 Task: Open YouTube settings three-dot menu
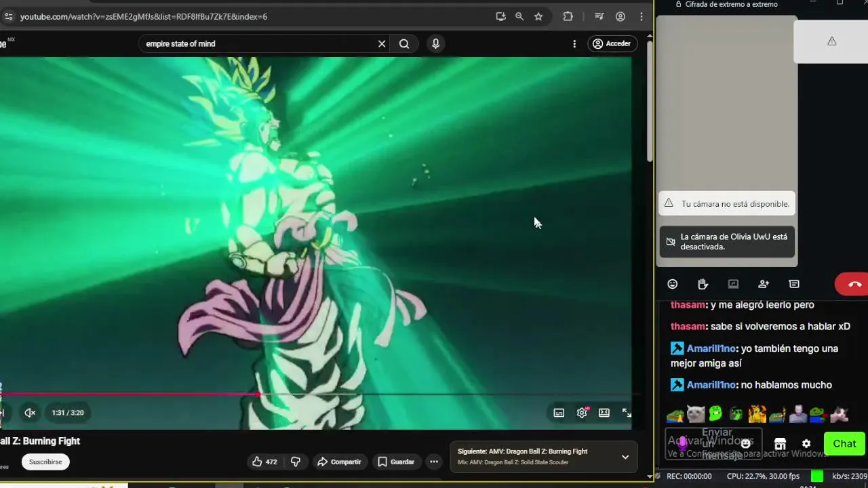click(x=574, y=43)
